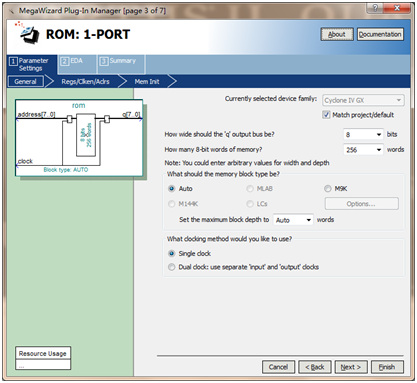Select M144K memory block type
This screenshot has height=383, width=417.
tap(172, 204)
